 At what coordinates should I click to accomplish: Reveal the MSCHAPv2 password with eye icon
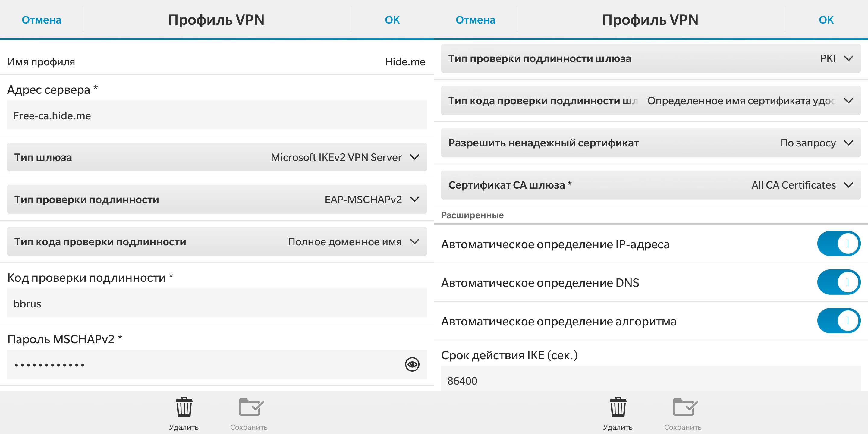pos(412,364)
